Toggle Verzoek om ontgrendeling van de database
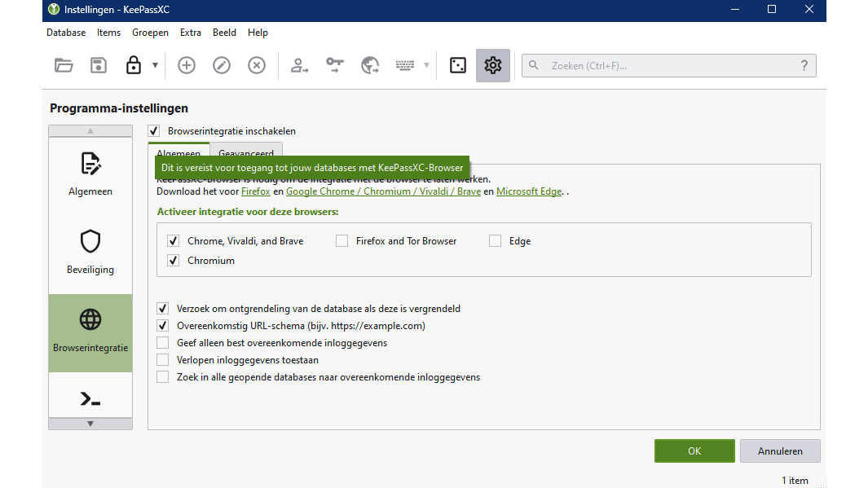Image resolution: width=868 pixels, height=488 pixels. click(163, 308)
